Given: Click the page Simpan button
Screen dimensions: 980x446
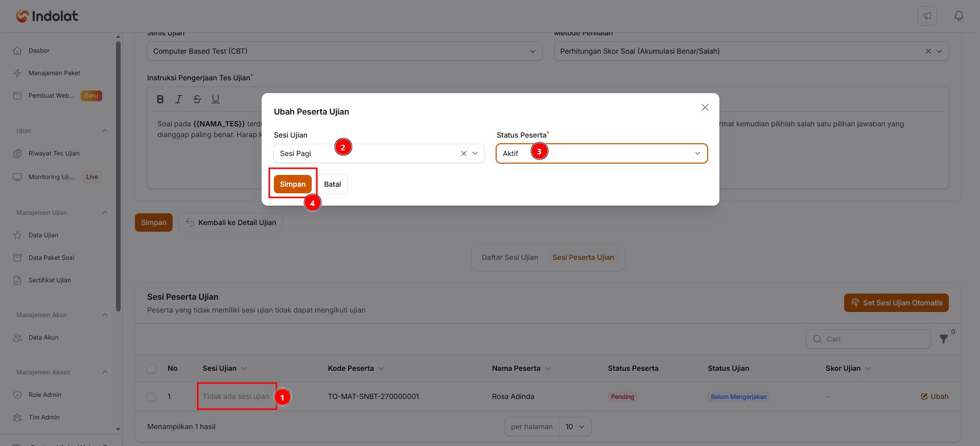Looking at the screenshot, I should pos(154,222).
